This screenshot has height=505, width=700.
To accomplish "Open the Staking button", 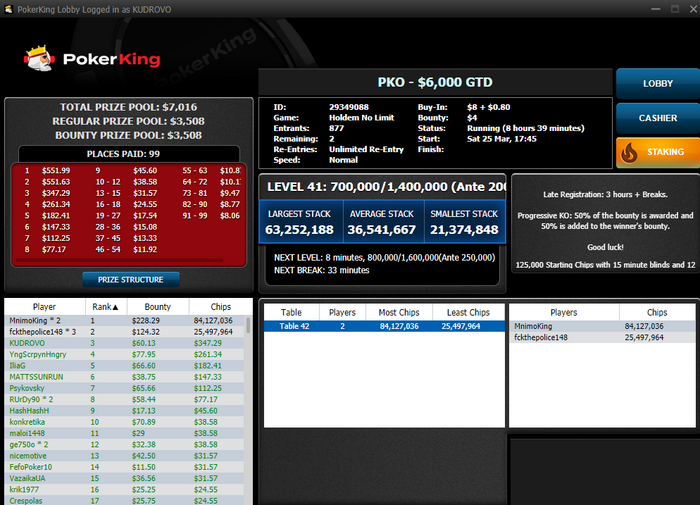I will 658,152.
